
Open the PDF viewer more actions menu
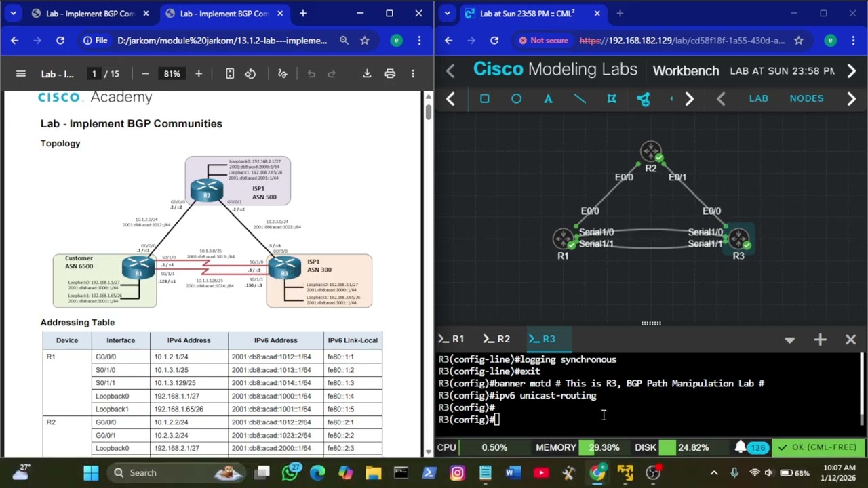[413, 73]
